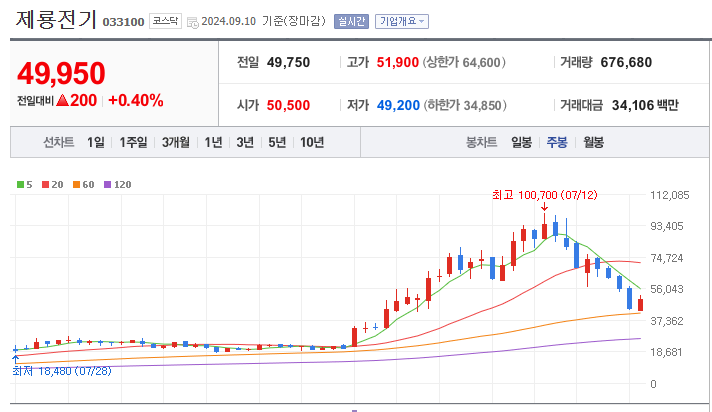This screenshot has width=712, height=412.
Task: Click the green 5 moving average swatch
Action: tap(20, 184)
